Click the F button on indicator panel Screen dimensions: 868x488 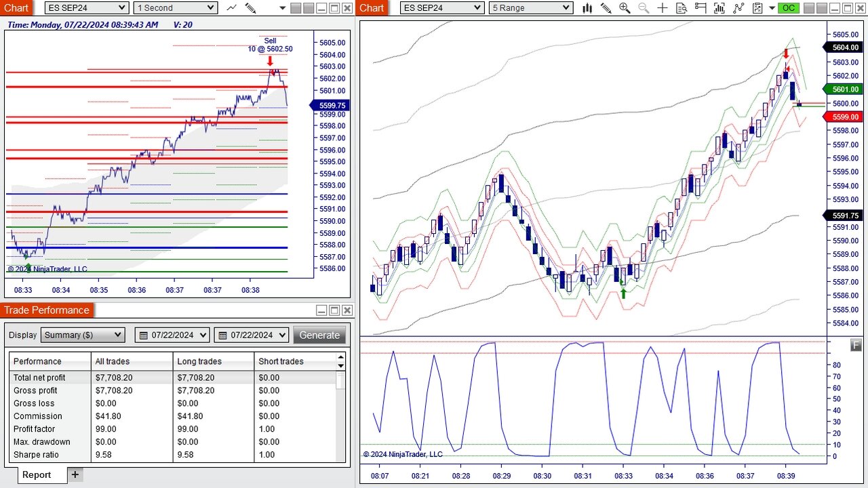pyautogui.click(x=856, y=346)
